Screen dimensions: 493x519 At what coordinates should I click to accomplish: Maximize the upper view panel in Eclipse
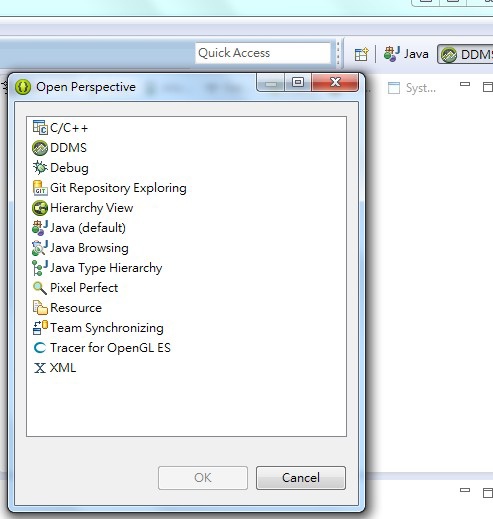tap(488, 87)
